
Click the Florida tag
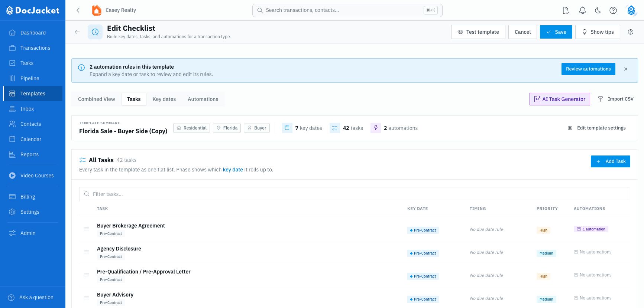(x=227, y=128)
